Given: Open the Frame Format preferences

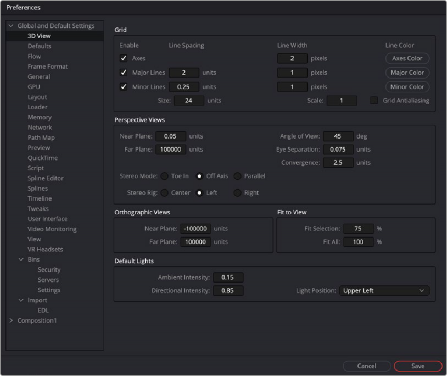Looking at the screenshot, I should pyautogui.click(x=48, y=66).
